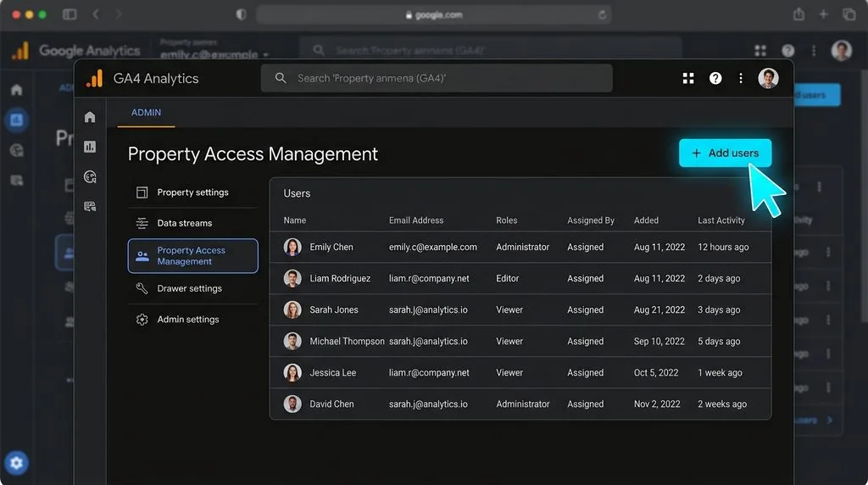The image size is (868, 485).
Task: Click Reports icon in background Google Analytics sidebar
Action: click(x=17, y=120)
